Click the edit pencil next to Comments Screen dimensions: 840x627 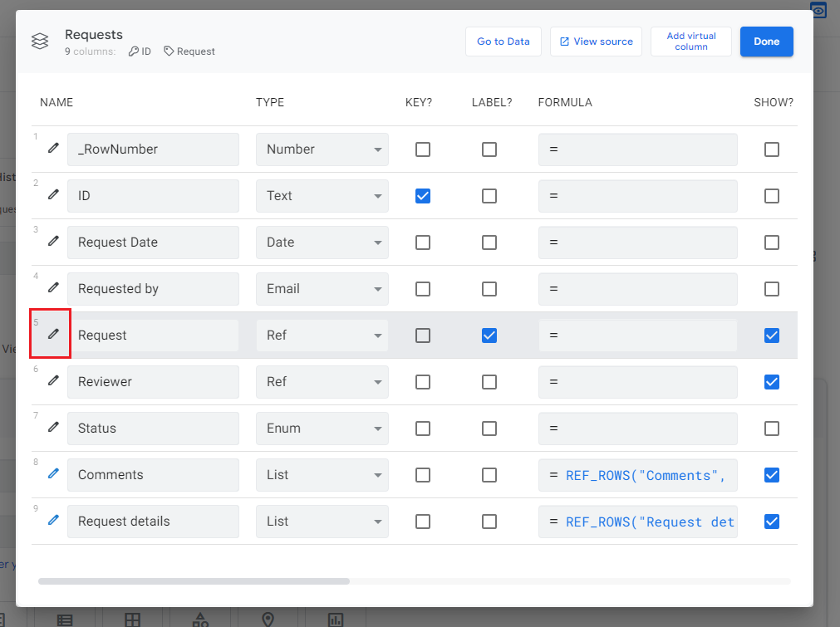click(x=52, y=475)
